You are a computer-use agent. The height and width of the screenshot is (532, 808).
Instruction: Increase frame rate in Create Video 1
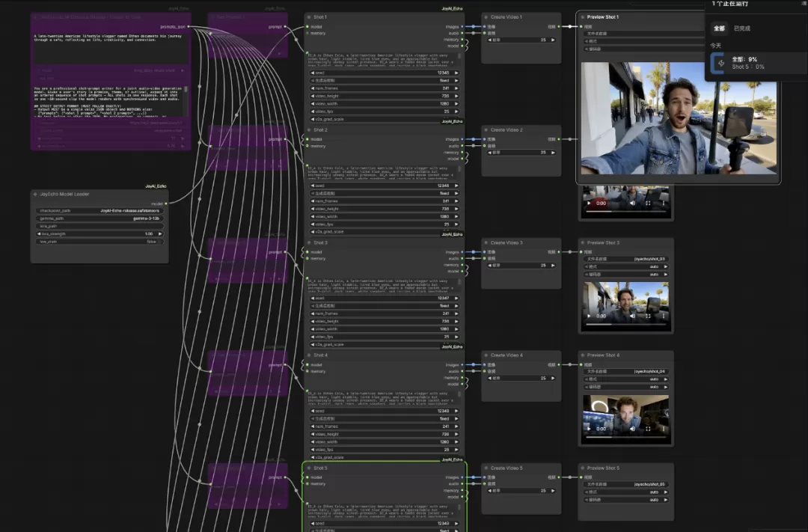pos(553,40)
